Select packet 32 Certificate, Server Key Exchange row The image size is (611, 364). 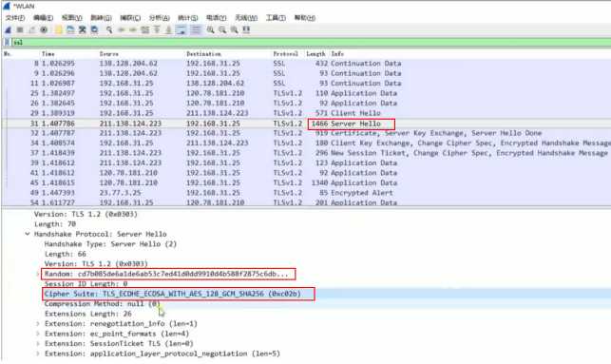tap(306, 133)
